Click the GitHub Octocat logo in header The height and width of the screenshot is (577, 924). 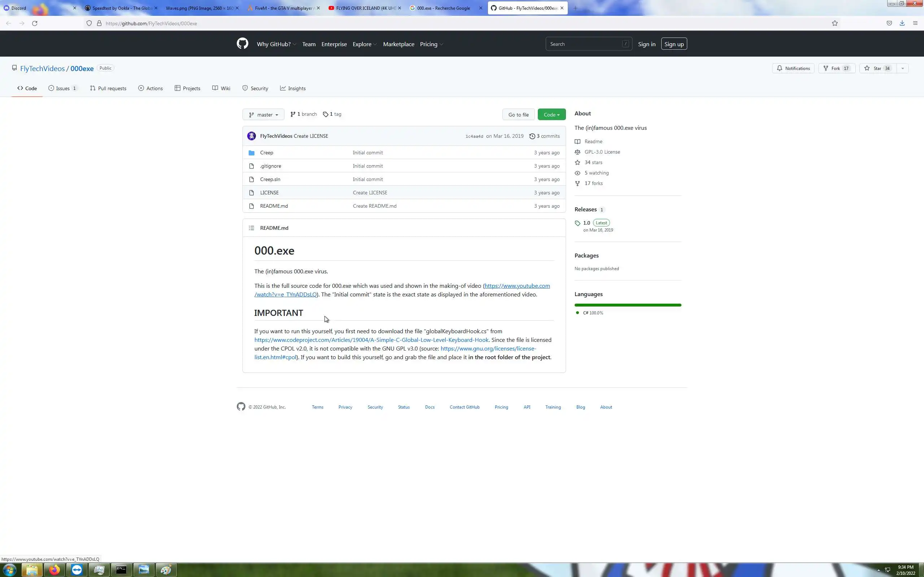(x=242, y=44)
